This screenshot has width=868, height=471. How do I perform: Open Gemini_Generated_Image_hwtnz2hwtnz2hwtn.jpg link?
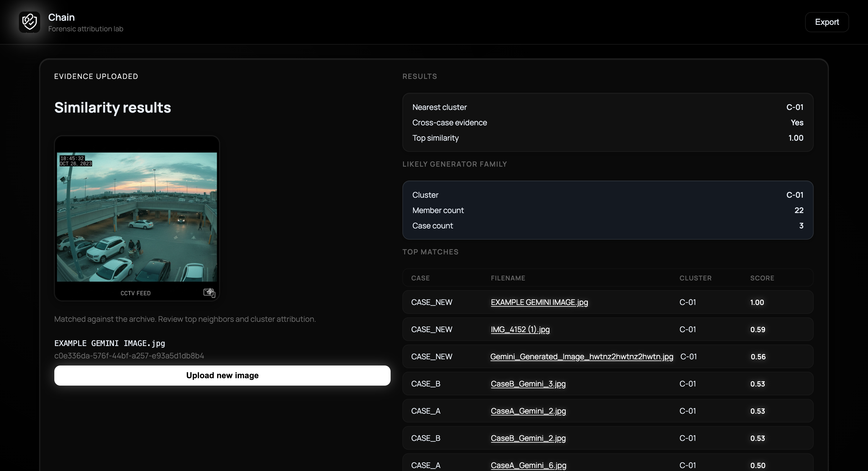tap(581, 356)
